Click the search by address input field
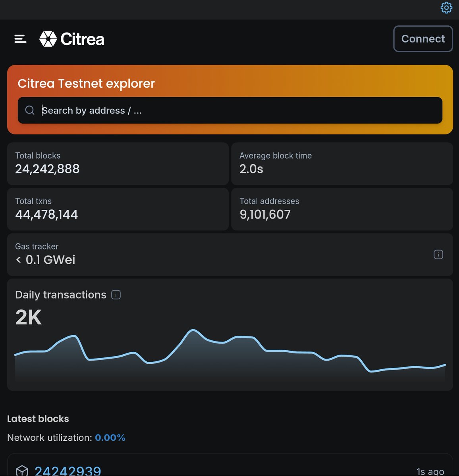 [x=230, y=110]
